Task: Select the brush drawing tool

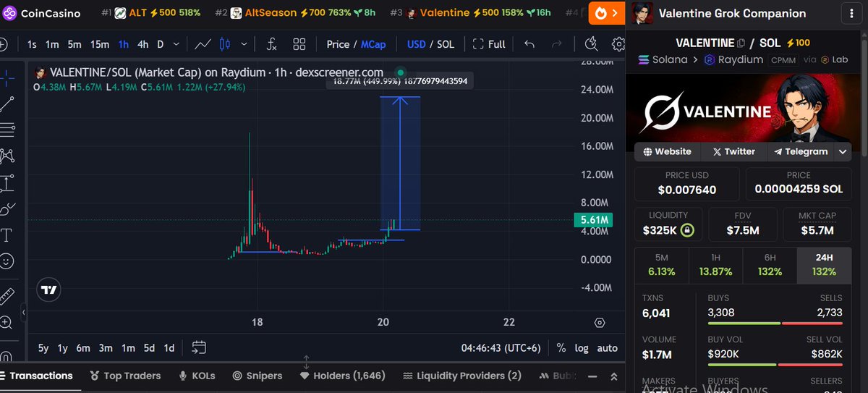Action: point(6,209)
